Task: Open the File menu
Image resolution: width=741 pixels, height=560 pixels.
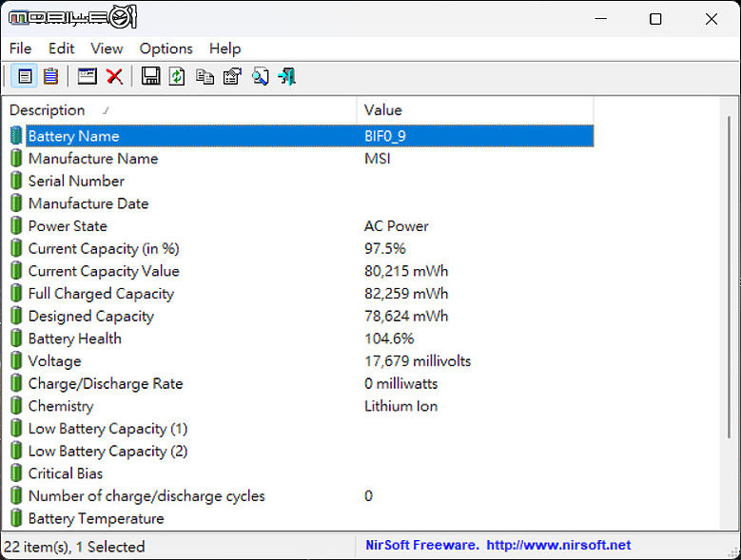Action: (x=20, y=48)
